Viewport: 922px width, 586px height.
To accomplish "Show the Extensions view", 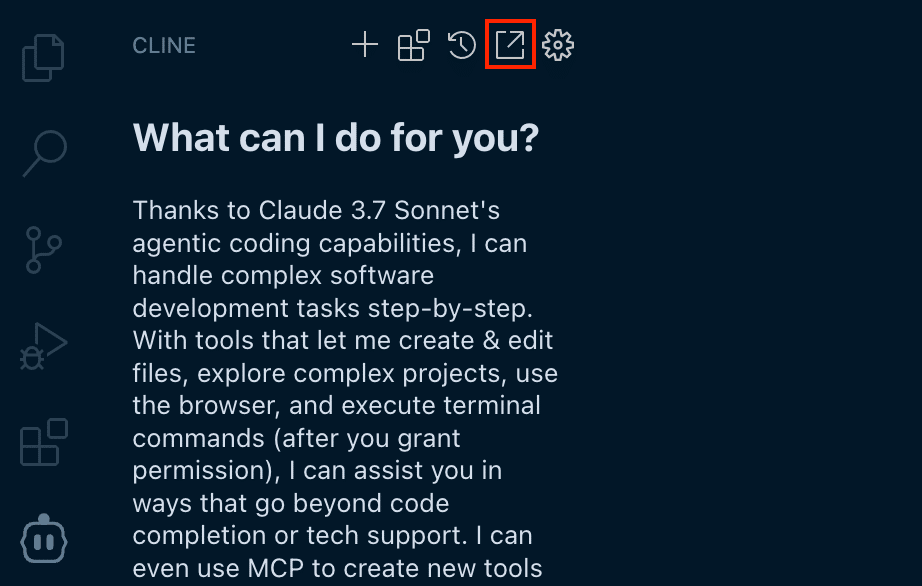I will [44, 442].
